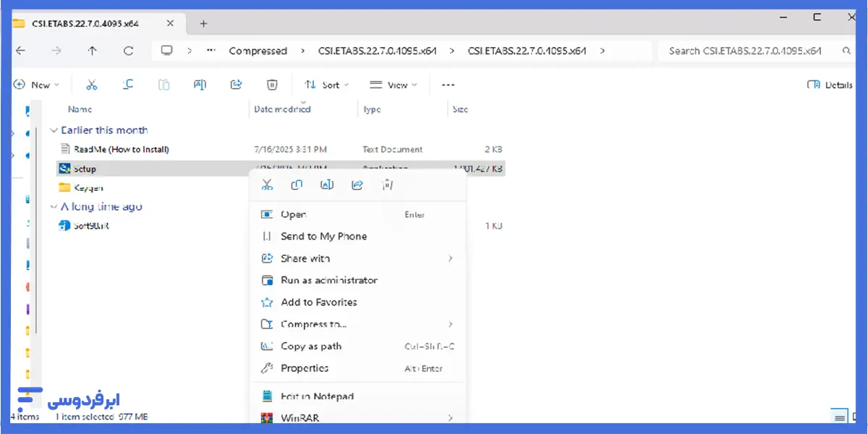Open Properties from the context menu
Image resolution: width=868 pixels, height=434 pixels.
coord(358,367)
